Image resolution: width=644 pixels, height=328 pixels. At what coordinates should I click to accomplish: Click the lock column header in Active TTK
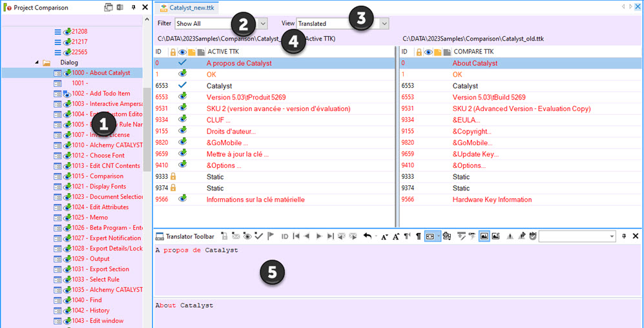pos(173,52)
